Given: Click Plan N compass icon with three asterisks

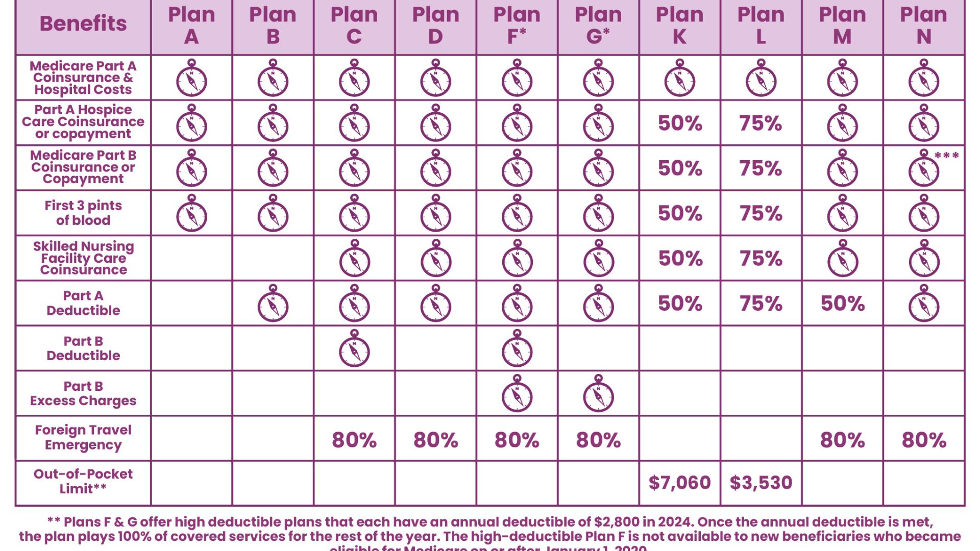Looking at the screenshot, I should coord(923,169).
